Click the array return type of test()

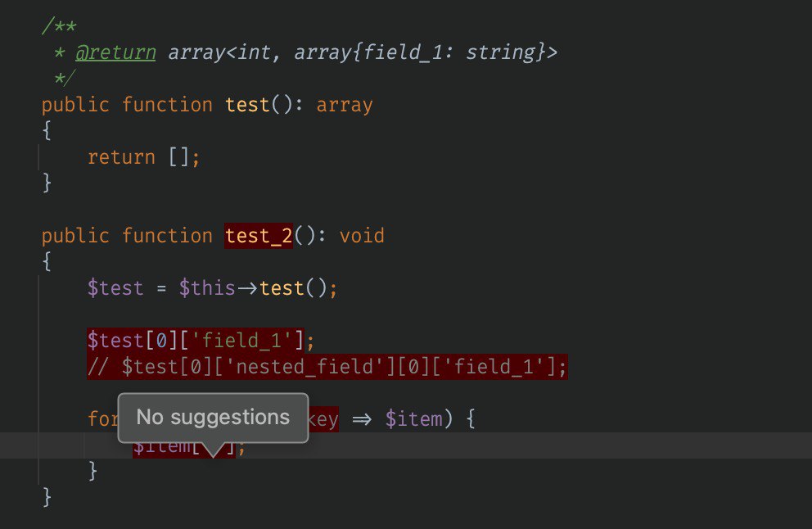coord(345,105)
